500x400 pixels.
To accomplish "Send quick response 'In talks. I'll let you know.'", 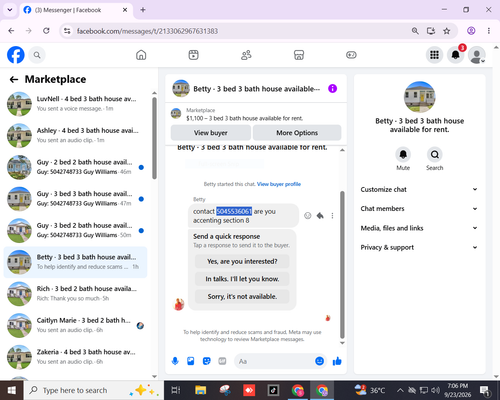I will point(242,279).
